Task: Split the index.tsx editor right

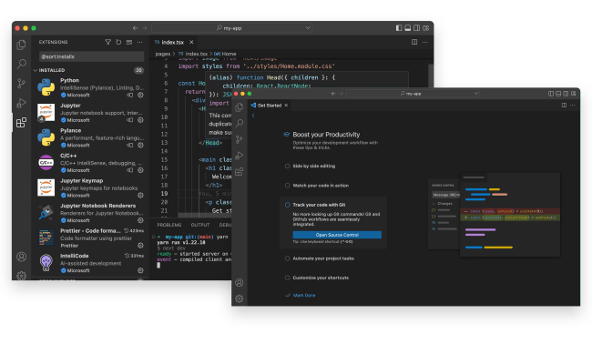Action: click(414, 42)
